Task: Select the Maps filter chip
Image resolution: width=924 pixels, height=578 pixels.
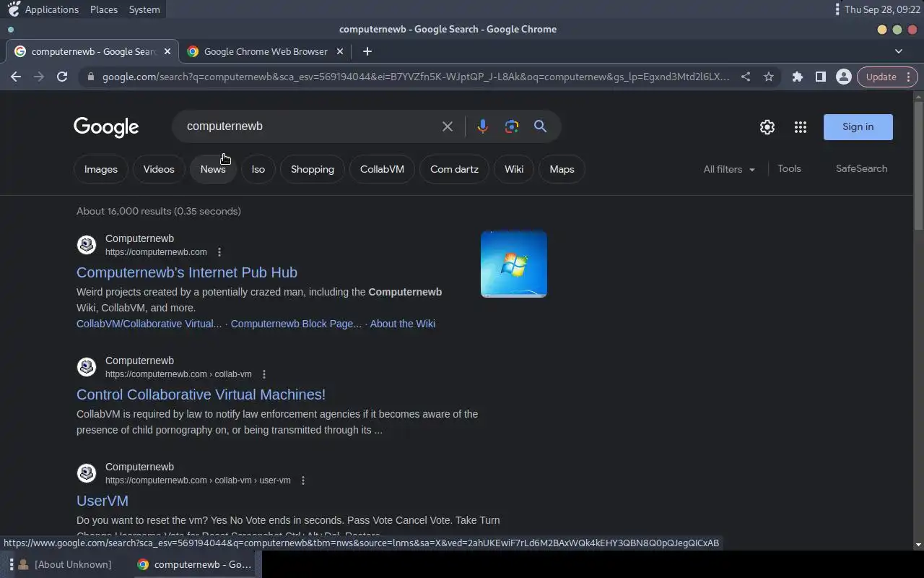Action: (562, 169)
